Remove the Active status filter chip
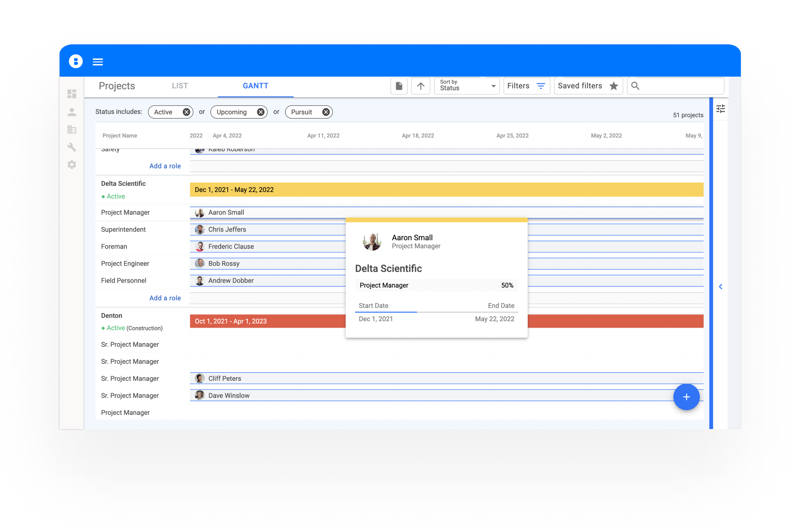 coord(186,112)
